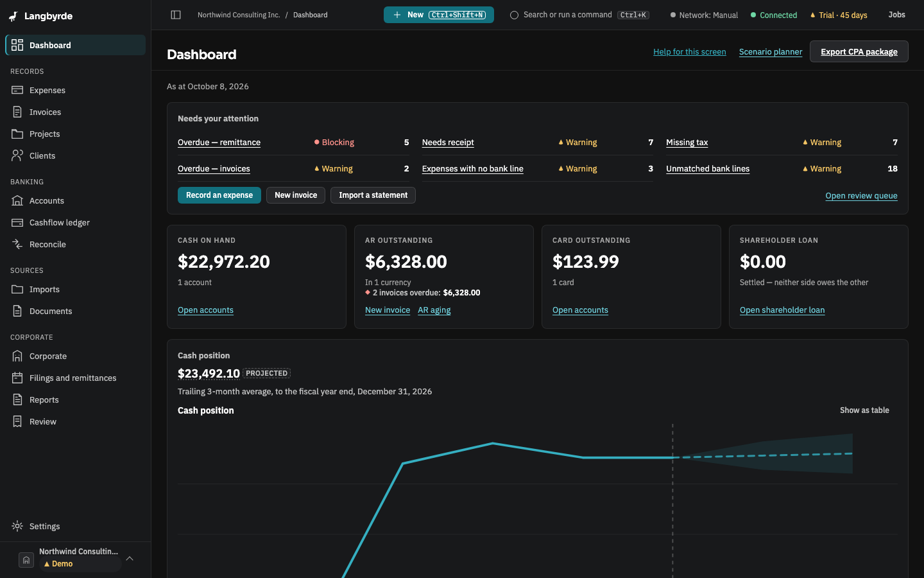Click the Reports page icon

point(17,399)
